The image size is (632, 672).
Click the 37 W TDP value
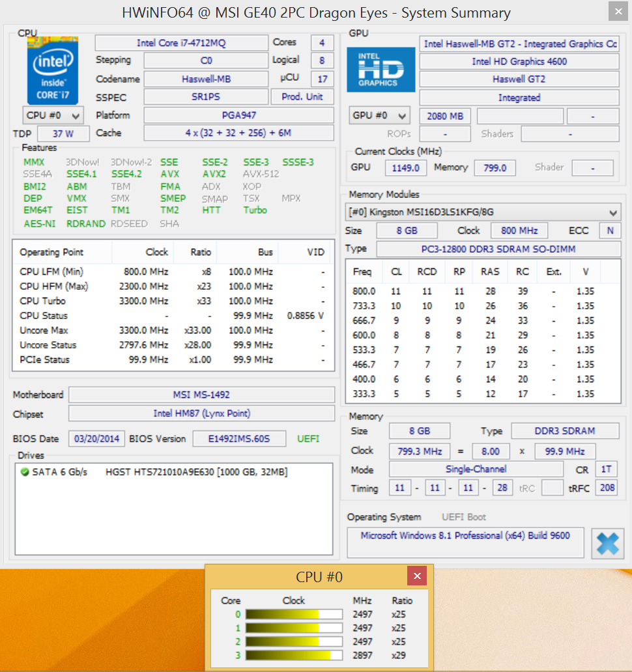tap(63, 133)
